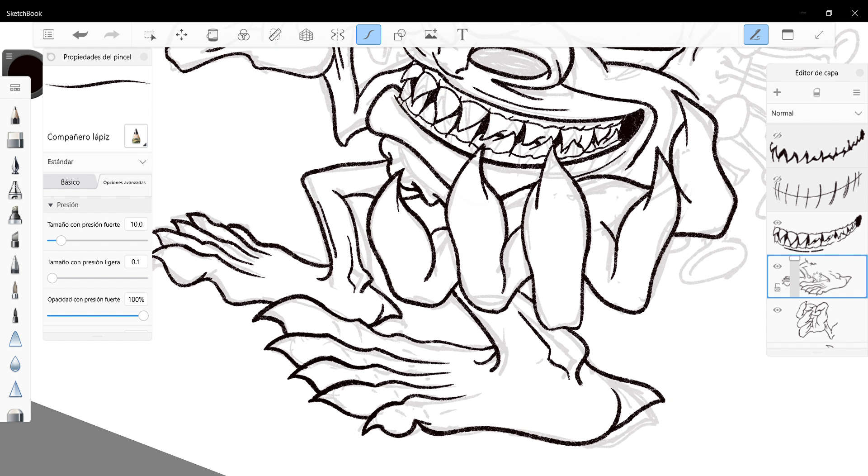868x476 pixels.
Task: Hide the bottom sketch layer
Action: click(x=777, y=310)
